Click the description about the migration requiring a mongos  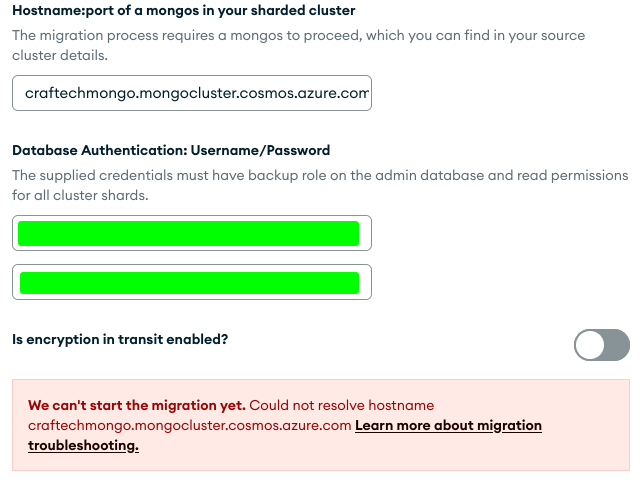pos(298,35)
